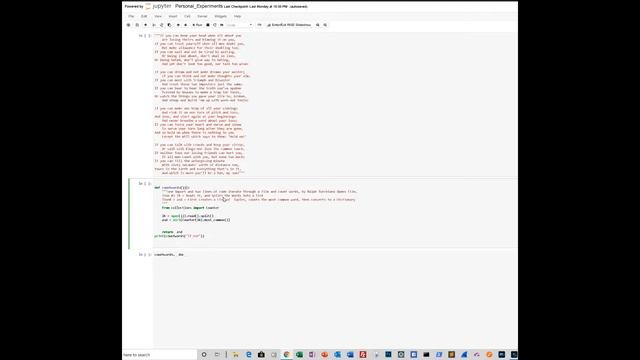The image size is (640, 360).
Task: Click the print(countwords(...)) line
Action: 179,236
